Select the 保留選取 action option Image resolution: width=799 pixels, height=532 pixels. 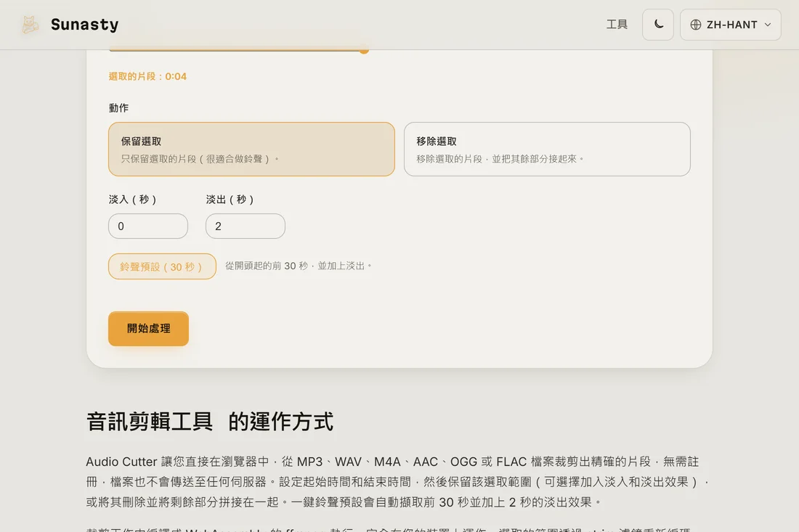point(252,150)
